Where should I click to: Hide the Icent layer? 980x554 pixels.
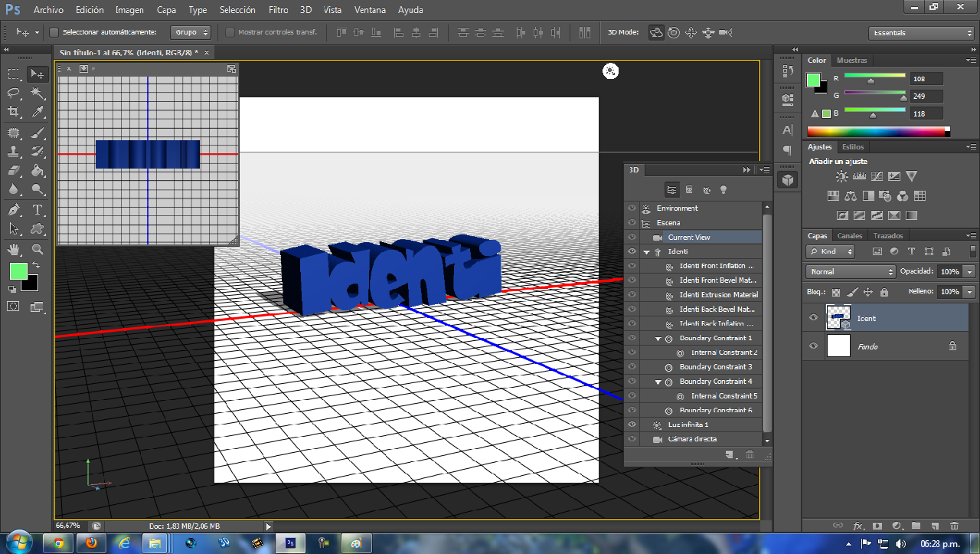tap(813, 318)
